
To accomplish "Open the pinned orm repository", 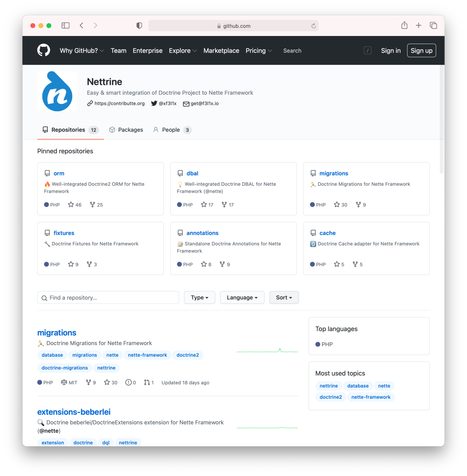I will pyautogui.click(x=59, y=173).
